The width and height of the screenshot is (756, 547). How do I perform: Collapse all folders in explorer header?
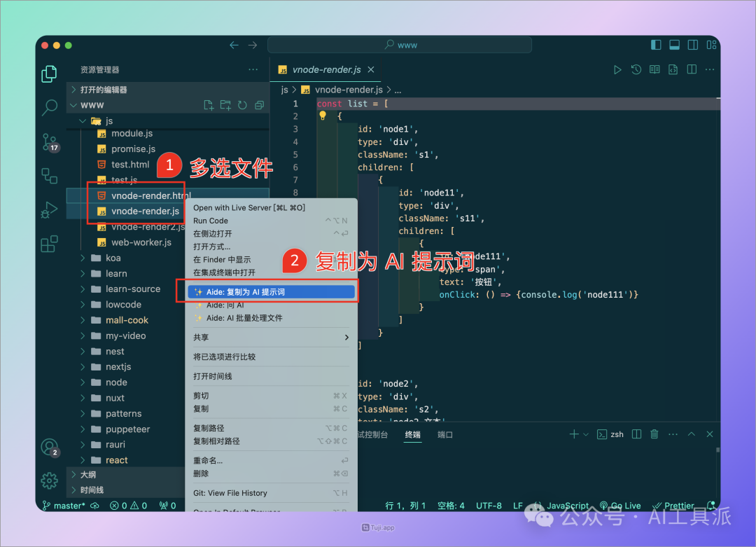(260, 105)
